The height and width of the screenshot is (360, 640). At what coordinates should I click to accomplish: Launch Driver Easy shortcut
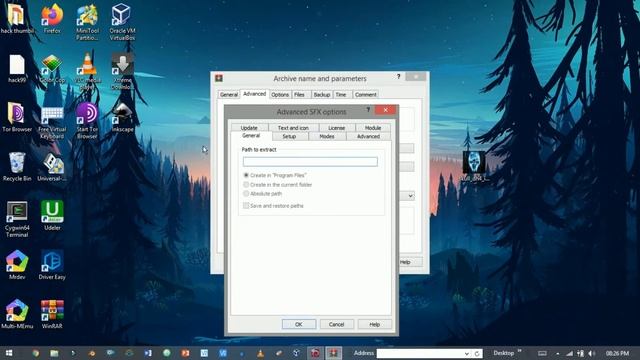click(52, 265)
